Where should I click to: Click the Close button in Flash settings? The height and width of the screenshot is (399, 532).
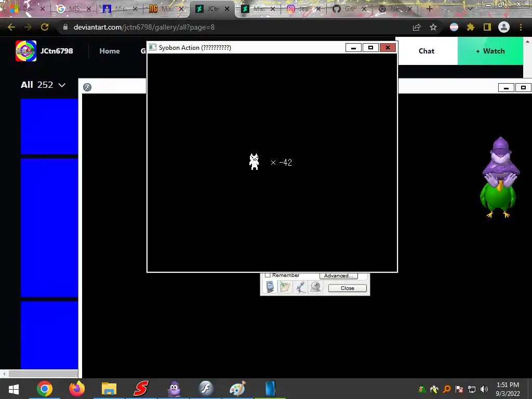coord(348,288)
